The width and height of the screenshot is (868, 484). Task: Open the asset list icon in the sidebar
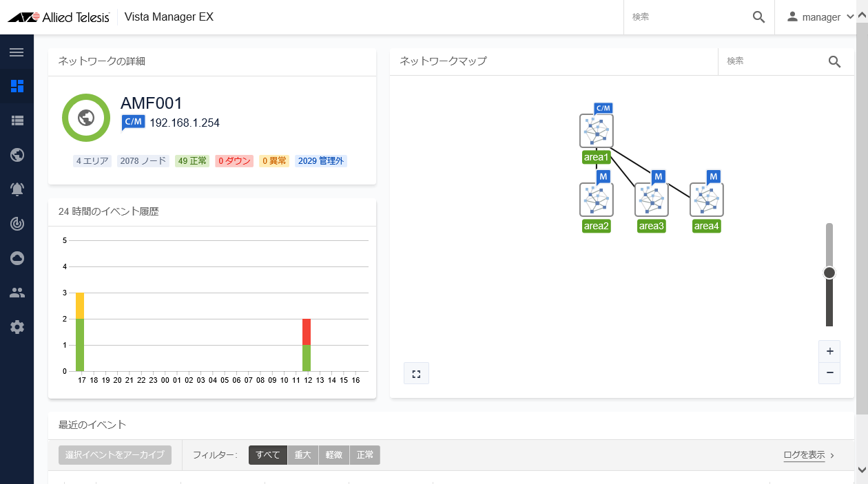point(17,120)
